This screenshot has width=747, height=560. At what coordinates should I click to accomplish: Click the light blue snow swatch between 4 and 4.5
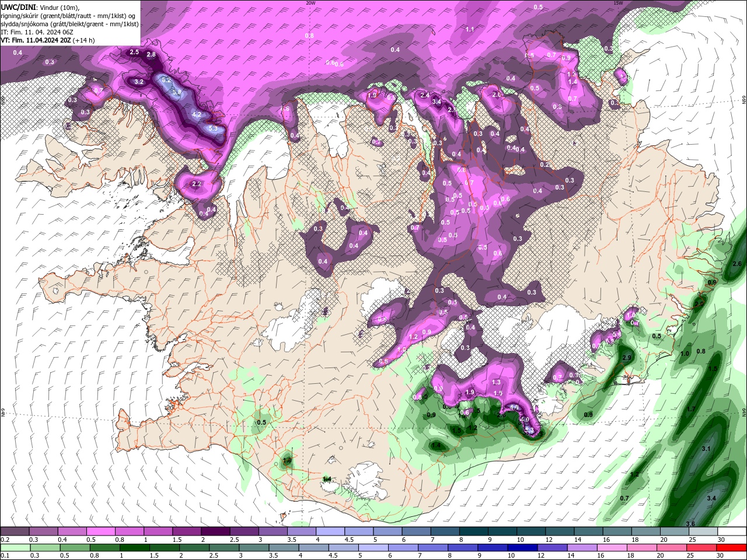[330, 531]
